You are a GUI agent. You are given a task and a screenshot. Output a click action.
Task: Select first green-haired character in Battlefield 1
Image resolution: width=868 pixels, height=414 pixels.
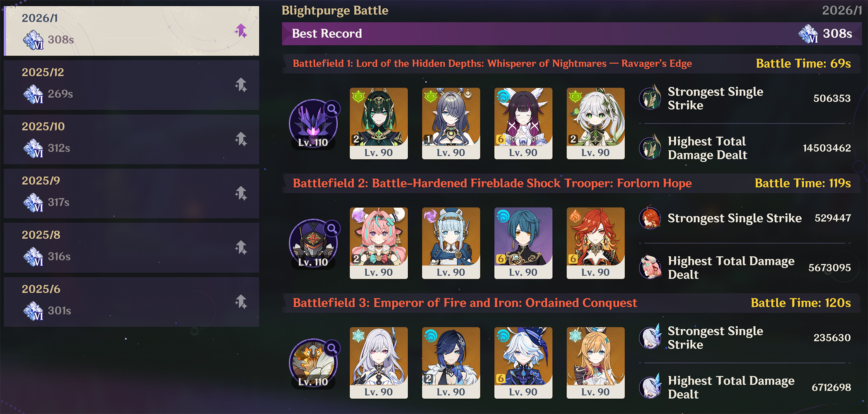coord(379,123)
